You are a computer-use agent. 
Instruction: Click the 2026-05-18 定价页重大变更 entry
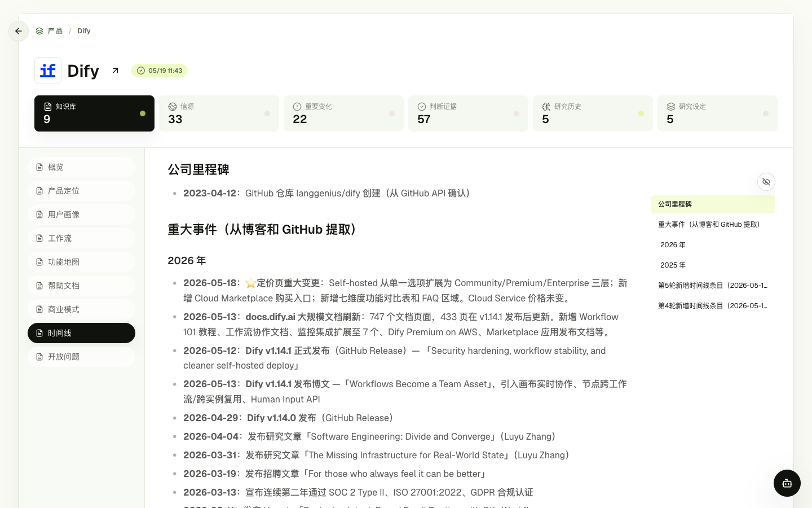(x=405, y=291)
